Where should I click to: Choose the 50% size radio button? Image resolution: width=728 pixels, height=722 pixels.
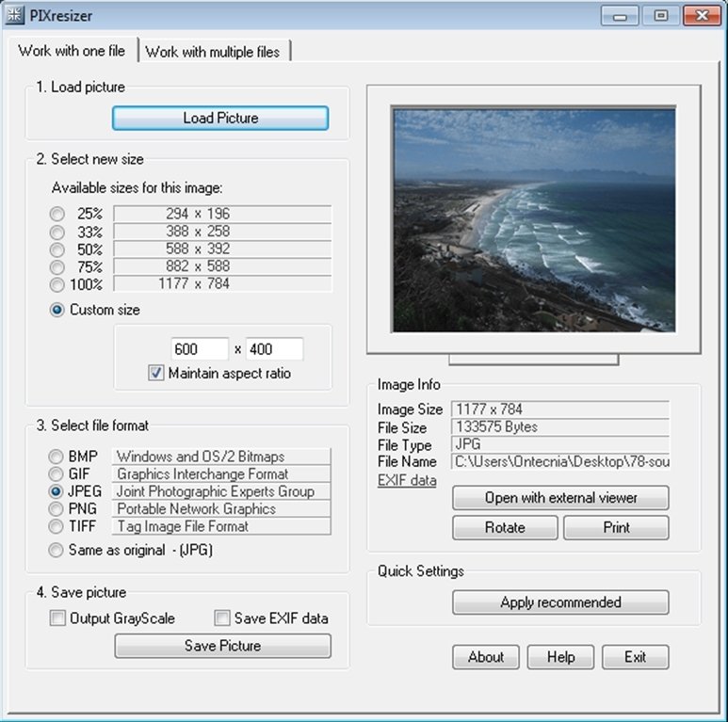[x=57, y=249]
